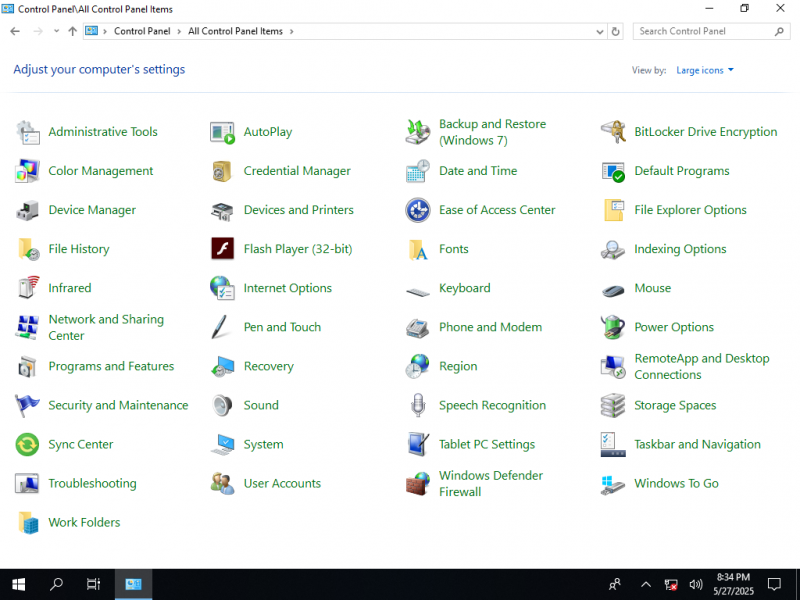Refresh the Control Panel view
Screen dimensions: 800x600
tap(615, 32)
